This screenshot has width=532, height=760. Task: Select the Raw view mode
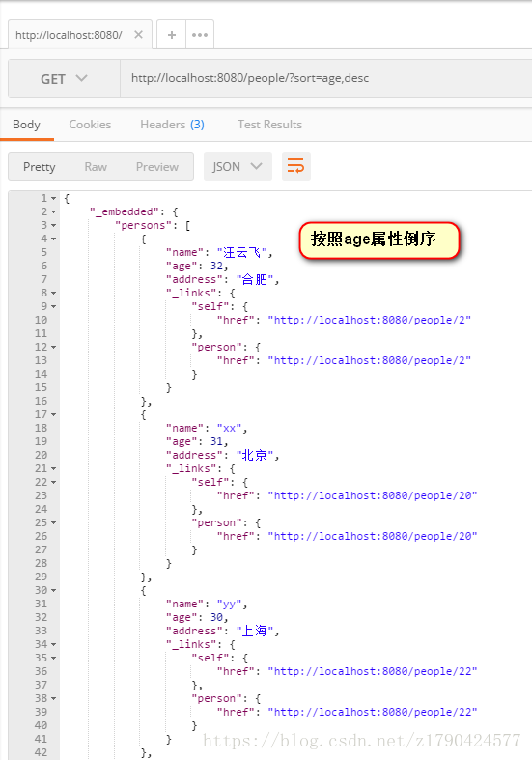click(x=96, y=167)
